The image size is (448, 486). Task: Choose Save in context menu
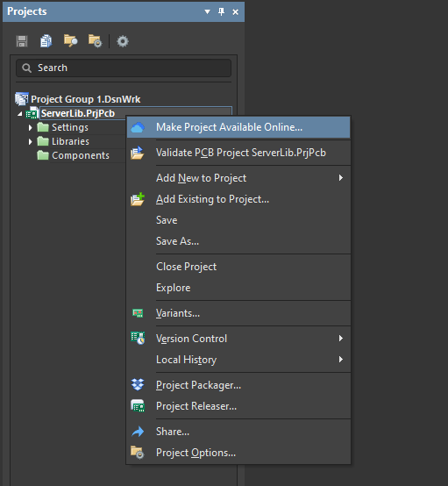[x=238, y=220]
